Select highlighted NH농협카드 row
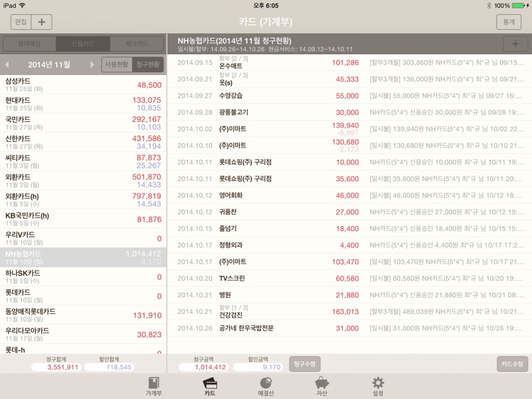The height and width of the screenshot is (399, 532). pos(83,257)
